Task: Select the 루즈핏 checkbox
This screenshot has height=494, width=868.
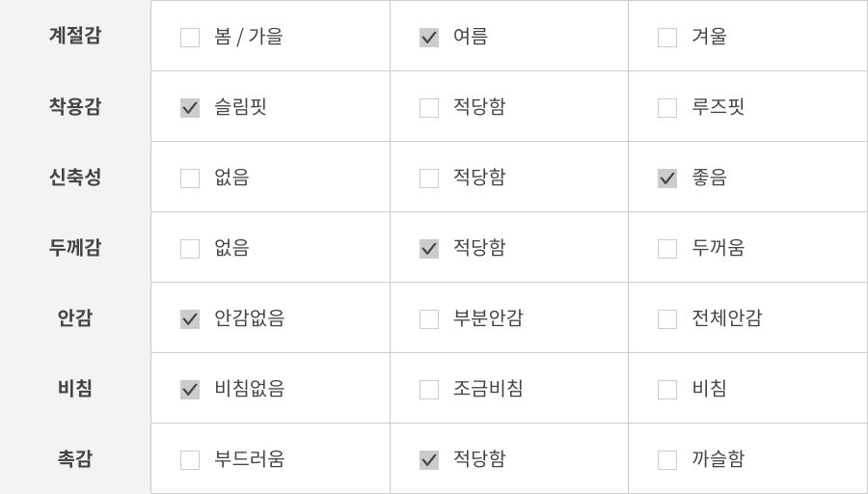Action: pos(667,108)
